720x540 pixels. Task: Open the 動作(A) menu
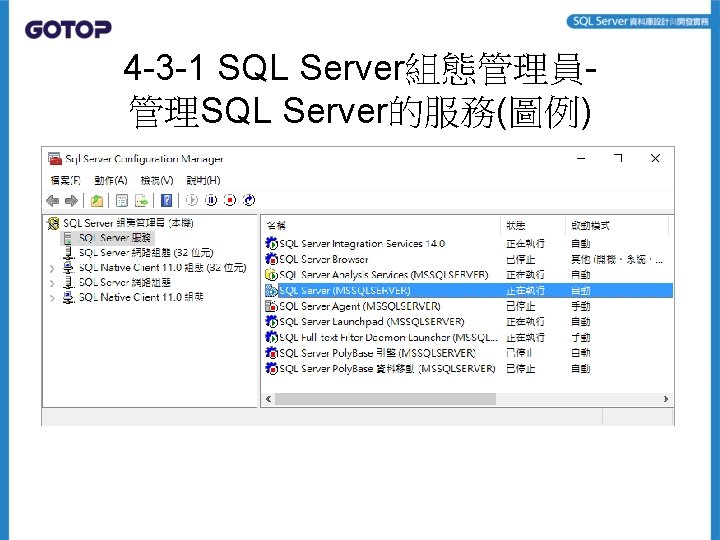(x=111, y=180)
